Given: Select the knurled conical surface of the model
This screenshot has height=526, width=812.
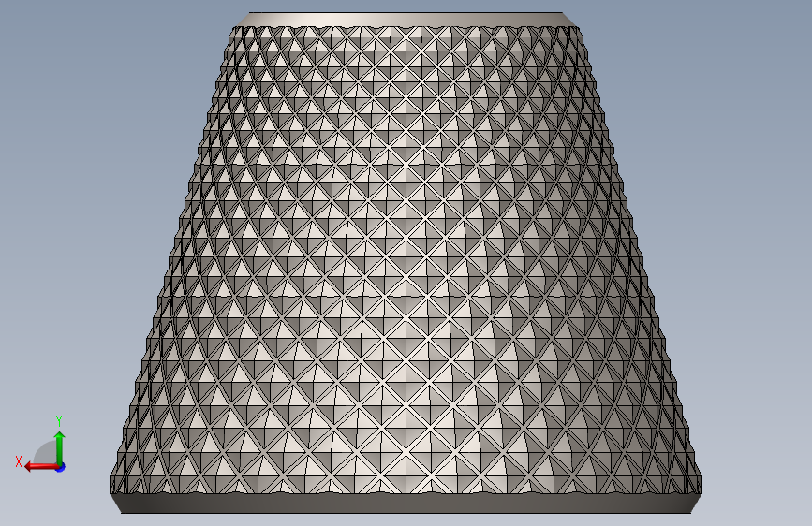Looking at the screenshot, I should [406, 259].
